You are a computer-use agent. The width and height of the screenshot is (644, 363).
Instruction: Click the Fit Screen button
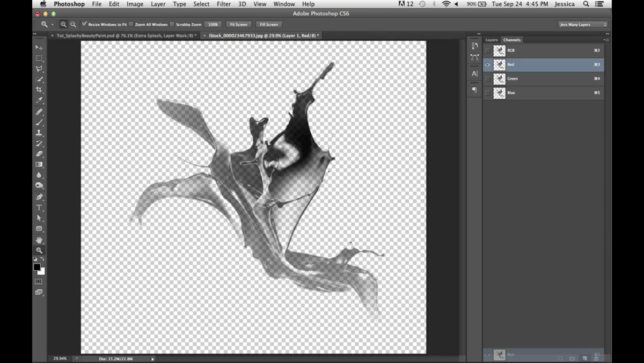239,24
